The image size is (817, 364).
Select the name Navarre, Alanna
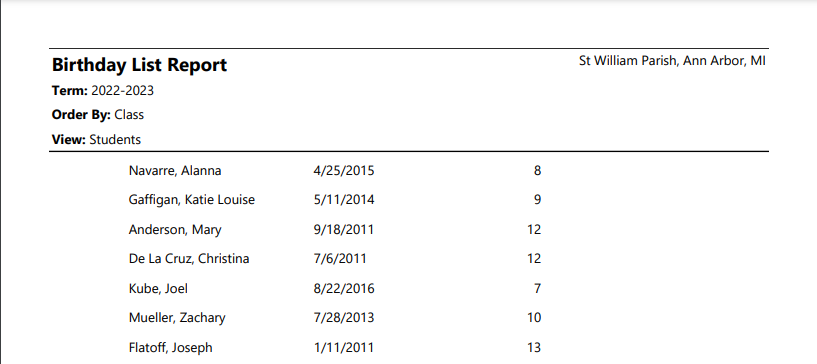point(175,171)
